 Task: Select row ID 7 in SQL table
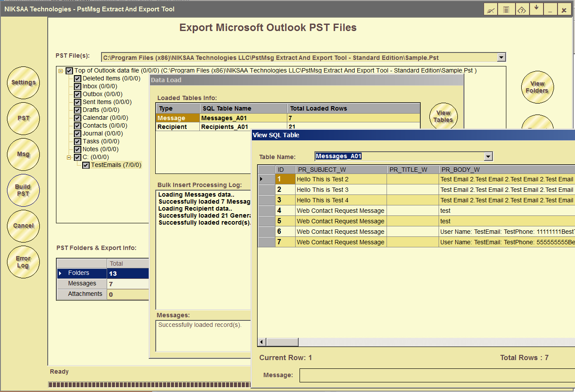286,242
